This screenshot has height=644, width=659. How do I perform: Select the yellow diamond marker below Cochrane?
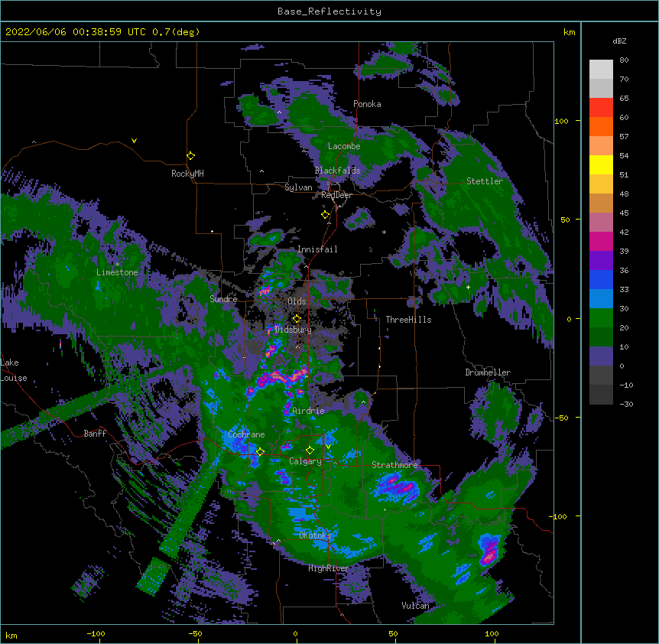[260, 452]
